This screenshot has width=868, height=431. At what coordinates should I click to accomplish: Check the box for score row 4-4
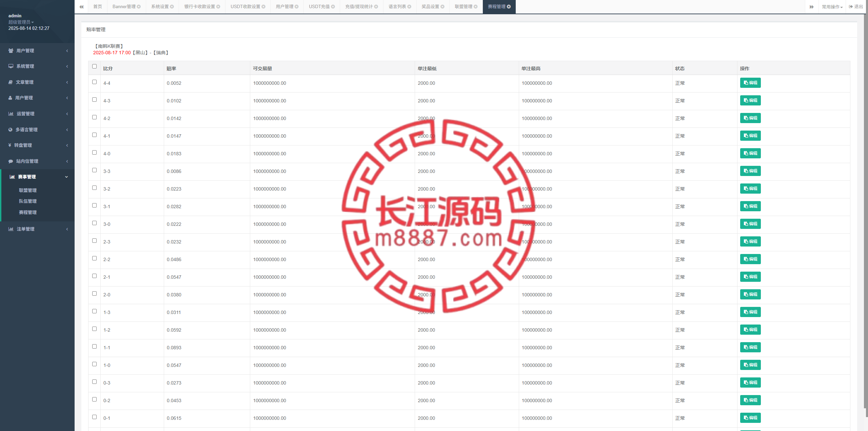95,82
